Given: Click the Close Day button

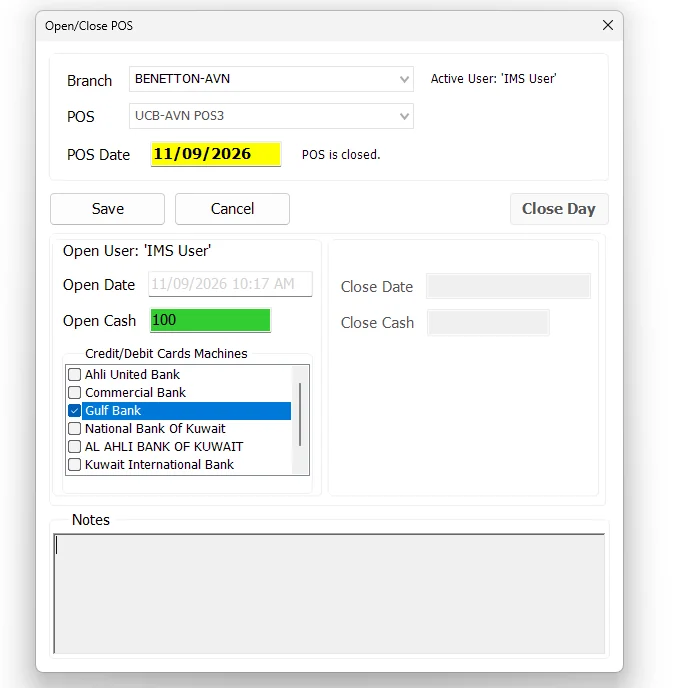Looking at the screenshot, I should [559, 209].
